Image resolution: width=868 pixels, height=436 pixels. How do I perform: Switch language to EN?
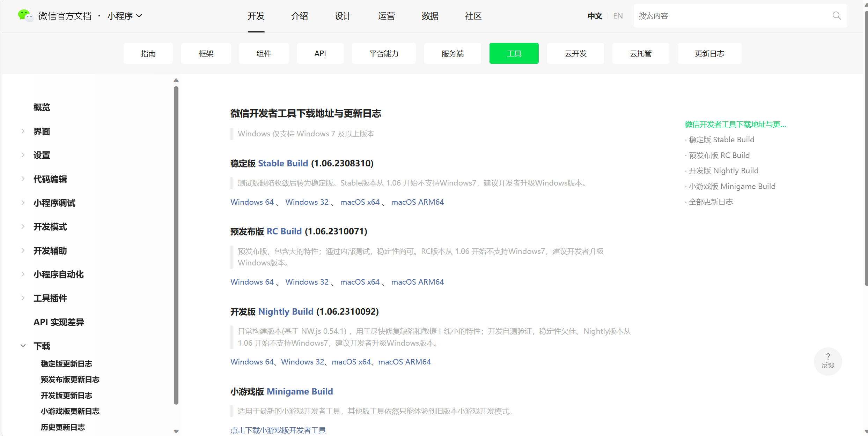click(x=618, y=16)
